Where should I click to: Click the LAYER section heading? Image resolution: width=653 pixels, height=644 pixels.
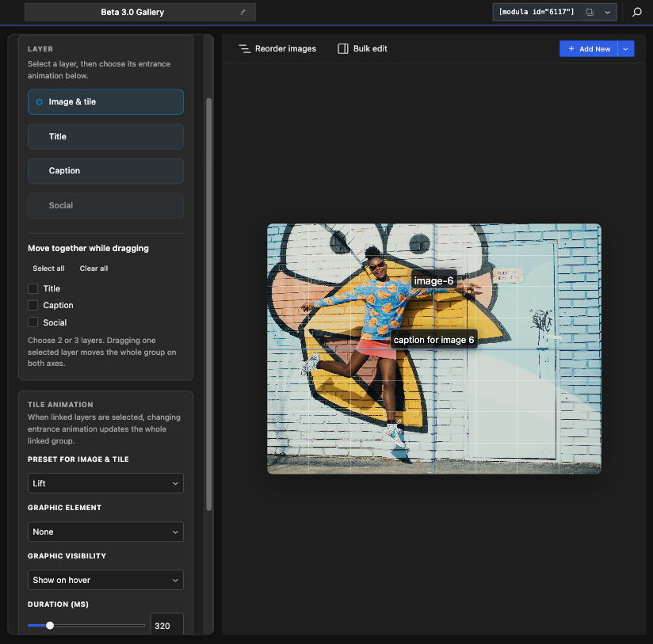(40, 49)
